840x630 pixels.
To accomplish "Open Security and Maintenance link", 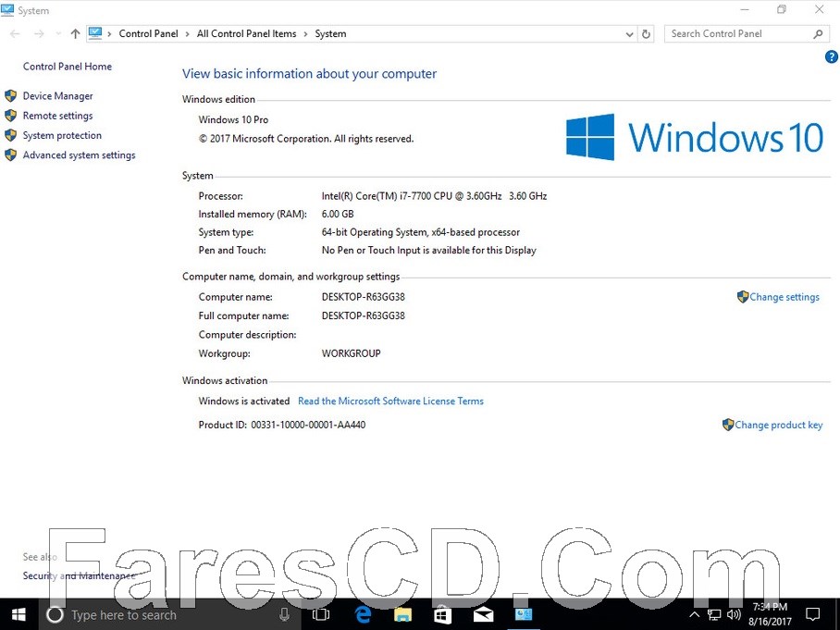I will pyautogui.click(x=79, y=576).
